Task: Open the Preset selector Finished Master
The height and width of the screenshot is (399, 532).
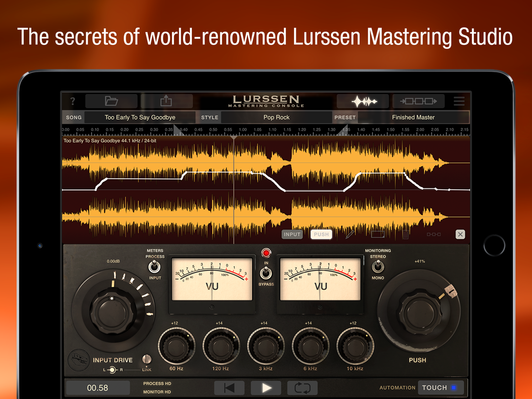Action: 413,118
